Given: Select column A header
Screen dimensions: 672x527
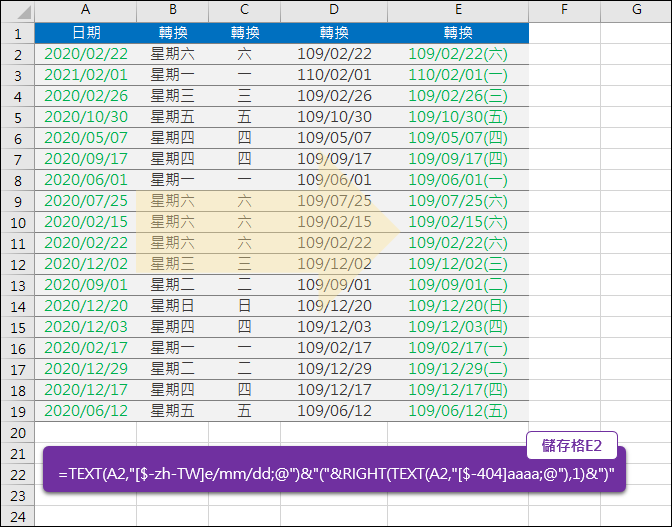Looking at the screenshot, I should (85, 10).
